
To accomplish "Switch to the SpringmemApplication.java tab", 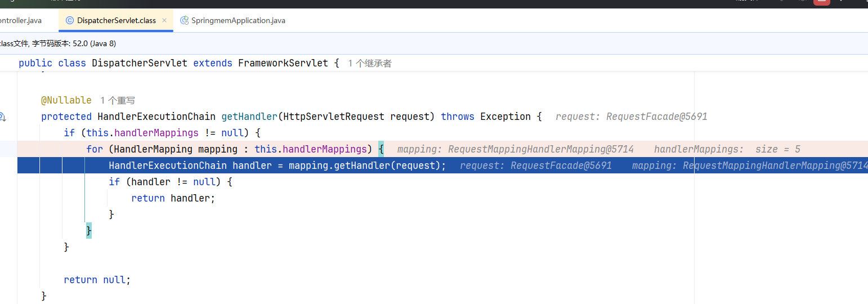I will (x=238, y=20).
